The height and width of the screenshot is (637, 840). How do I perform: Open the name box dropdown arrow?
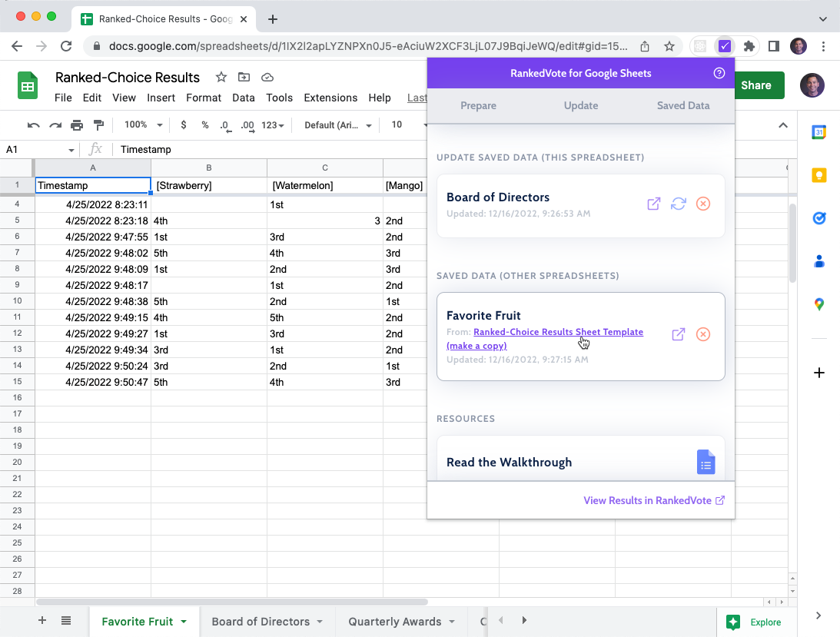71,150
